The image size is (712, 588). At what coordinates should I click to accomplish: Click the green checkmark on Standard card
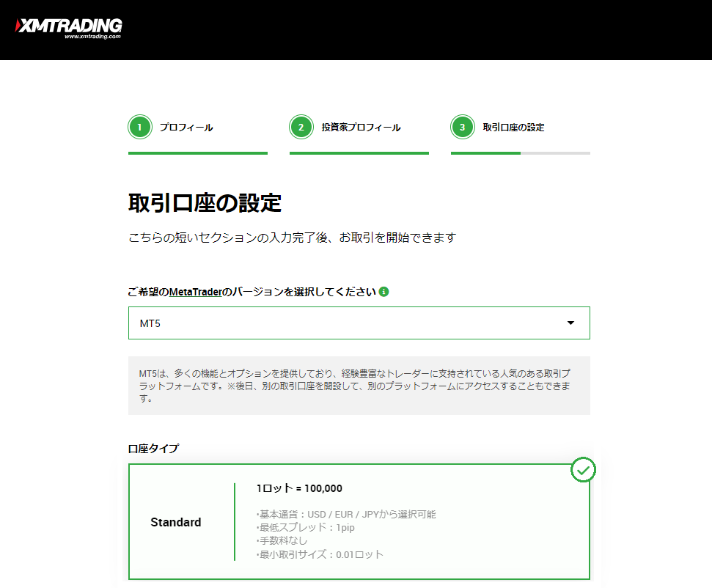pyautogui.click(x=583, y=469)
